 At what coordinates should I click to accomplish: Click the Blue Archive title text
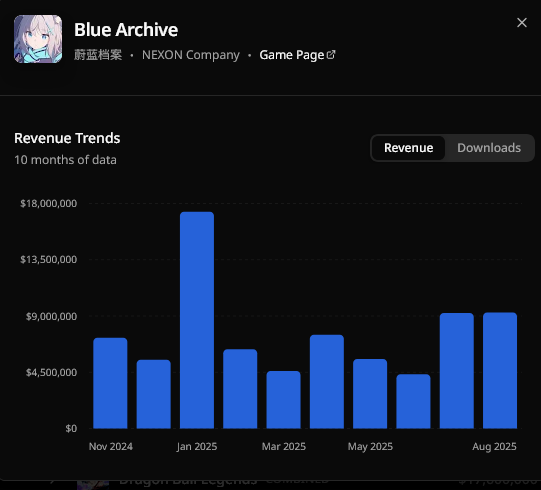click(x=126, y=30)
